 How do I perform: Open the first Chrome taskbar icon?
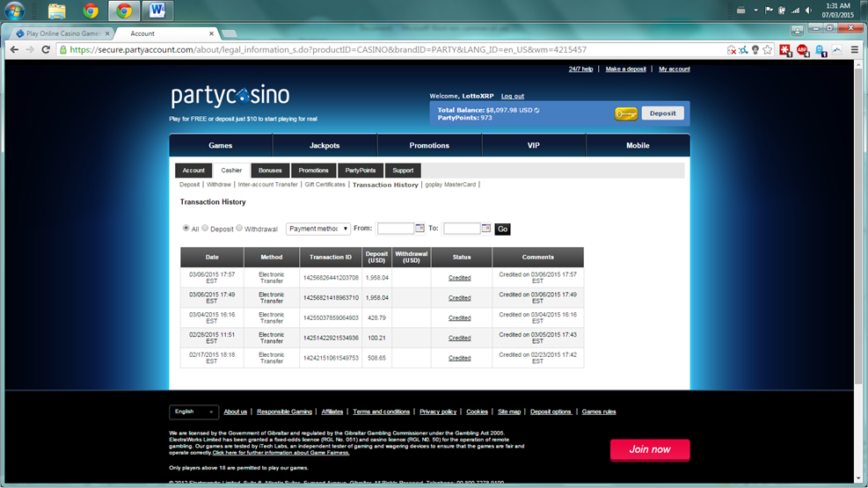tap(91, 11)
